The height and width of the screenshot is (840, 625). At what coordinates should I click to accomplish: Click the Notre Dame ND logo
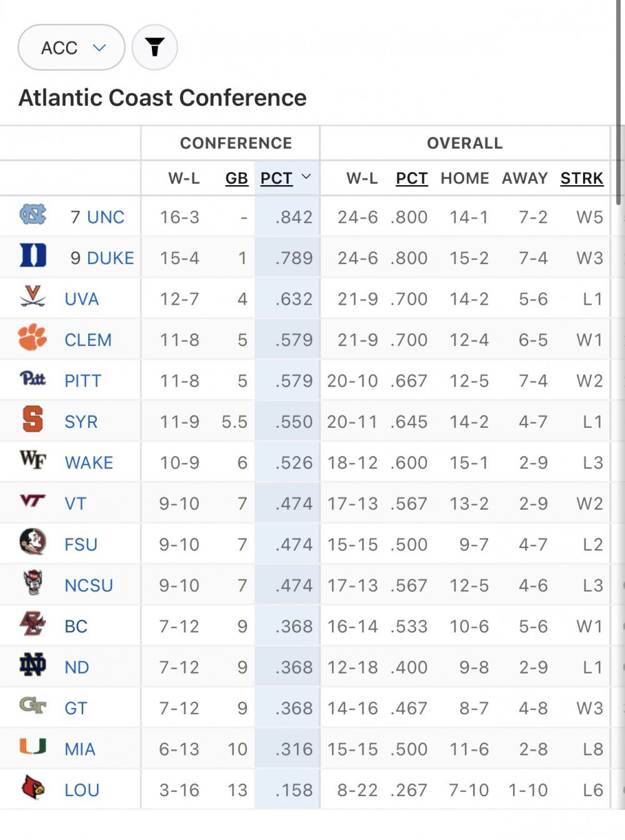[x=32, y=664]
